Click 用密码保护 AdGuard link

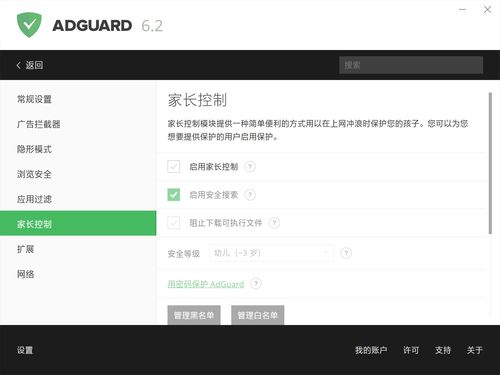pos(206,284)
